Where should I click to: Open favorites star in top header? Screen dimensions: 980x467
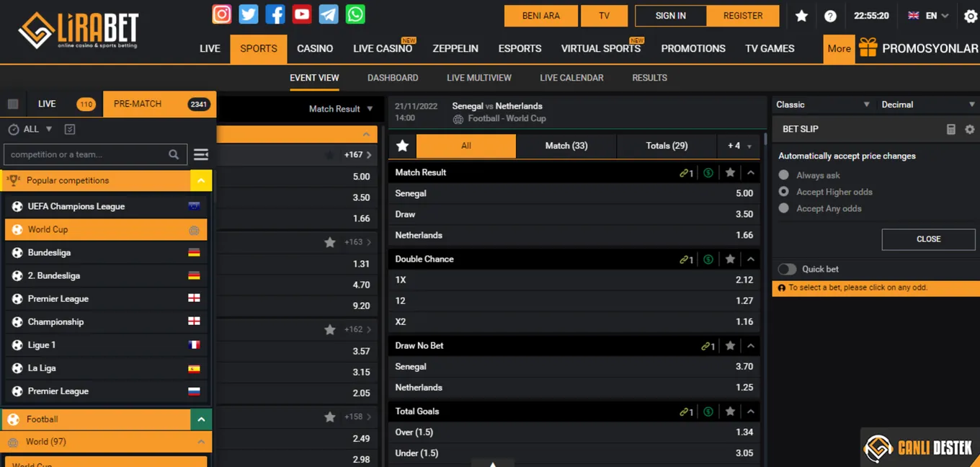pyautogui.click(x=801, y=16)
